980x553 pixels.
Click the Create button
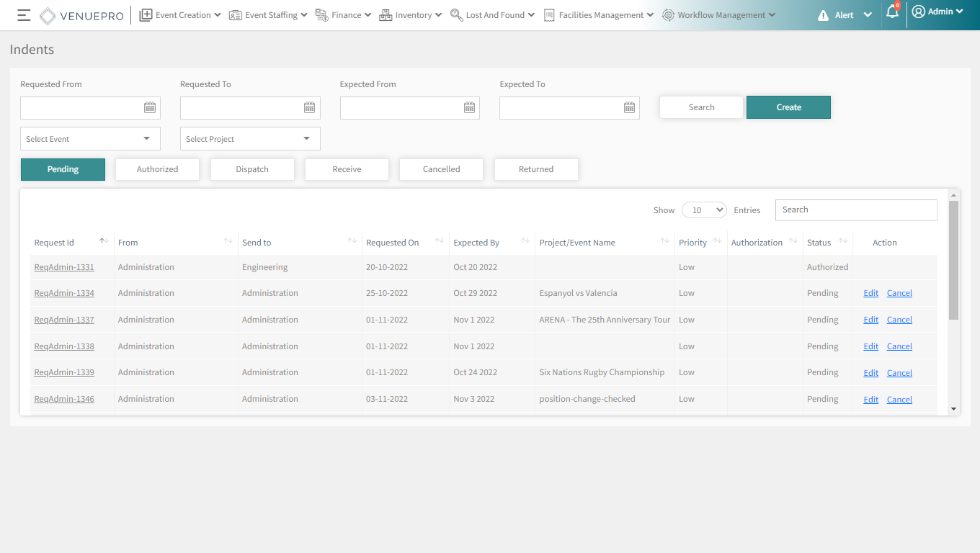[788, 107]
